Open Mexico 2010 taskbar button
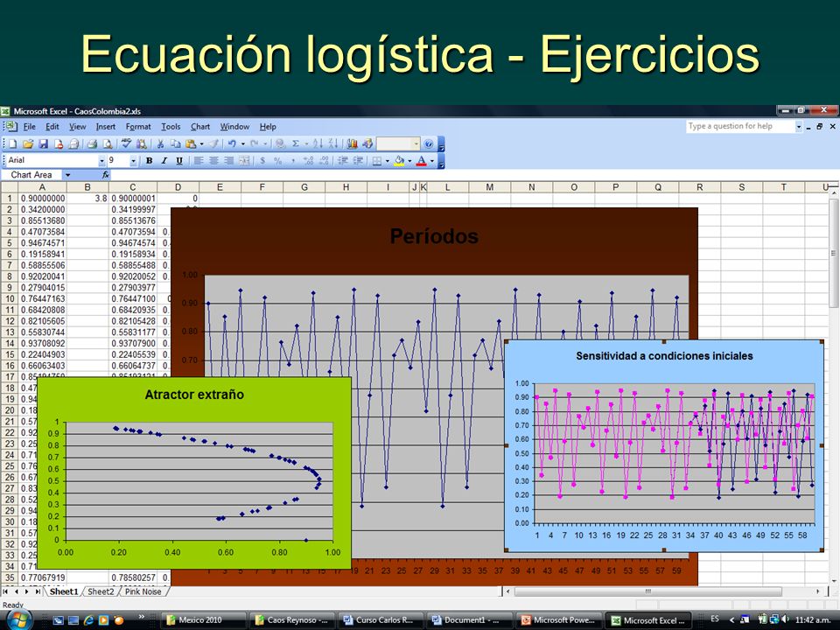Viewport: 840px width, 630px height. (204, 620)
